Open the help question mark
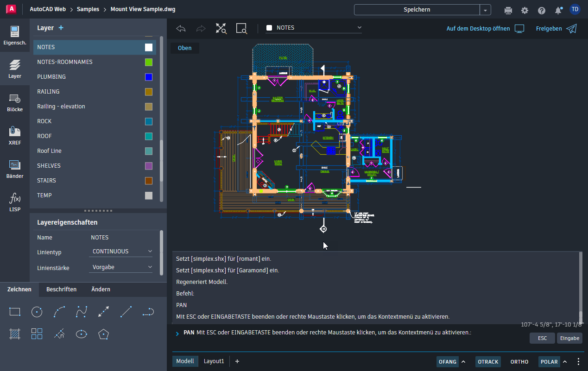This screenshot has width=588, height=371. point(541,10)
